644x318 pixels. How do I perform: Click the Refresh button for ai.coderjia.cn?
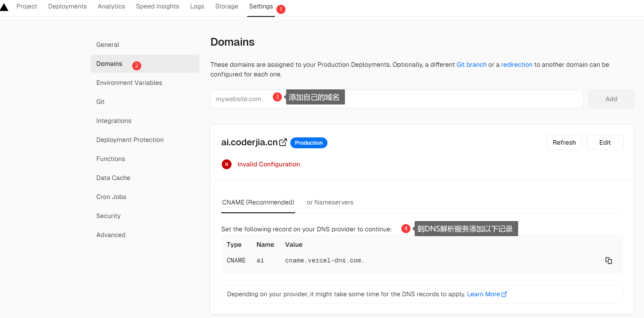[x=564, y=143]
